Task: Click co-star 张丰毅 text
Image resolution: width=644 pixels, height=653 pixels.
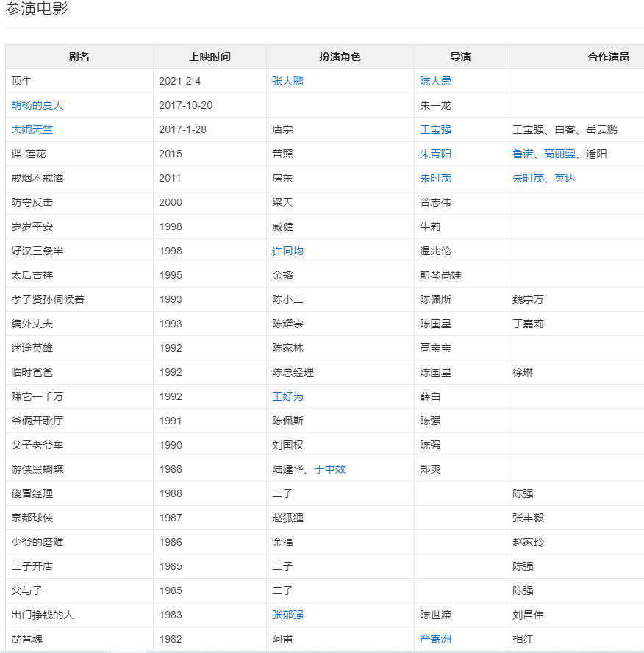Action: click(529, 518)
